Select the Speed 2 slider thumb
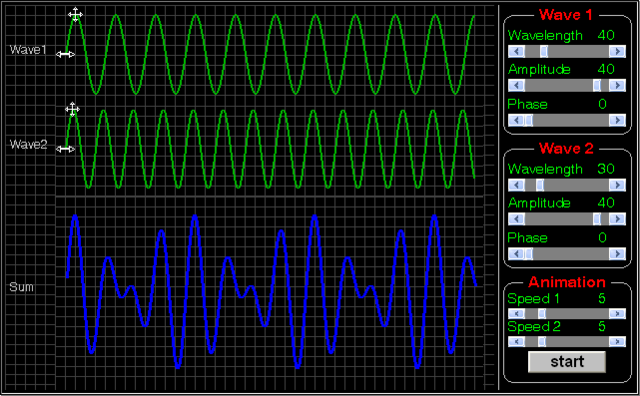This screenshot has width=640, height=396. (542, 341)
